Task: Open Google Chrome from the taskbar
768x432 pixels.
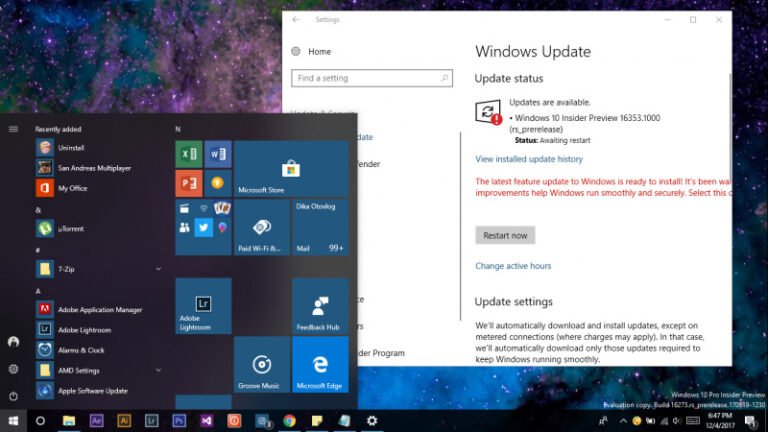Action: click(x=289, y=421)
